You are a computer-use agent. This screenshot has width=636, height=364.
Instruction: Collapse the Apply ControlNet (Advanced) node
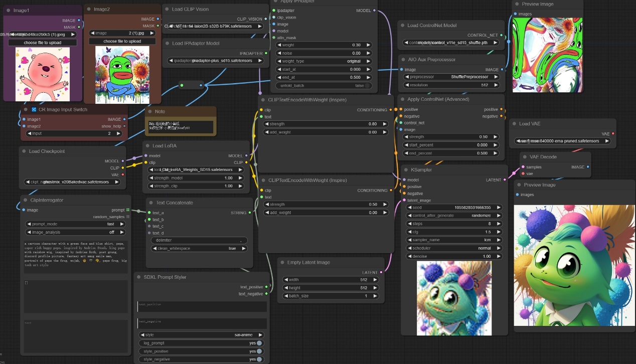(x=403, y=99)
